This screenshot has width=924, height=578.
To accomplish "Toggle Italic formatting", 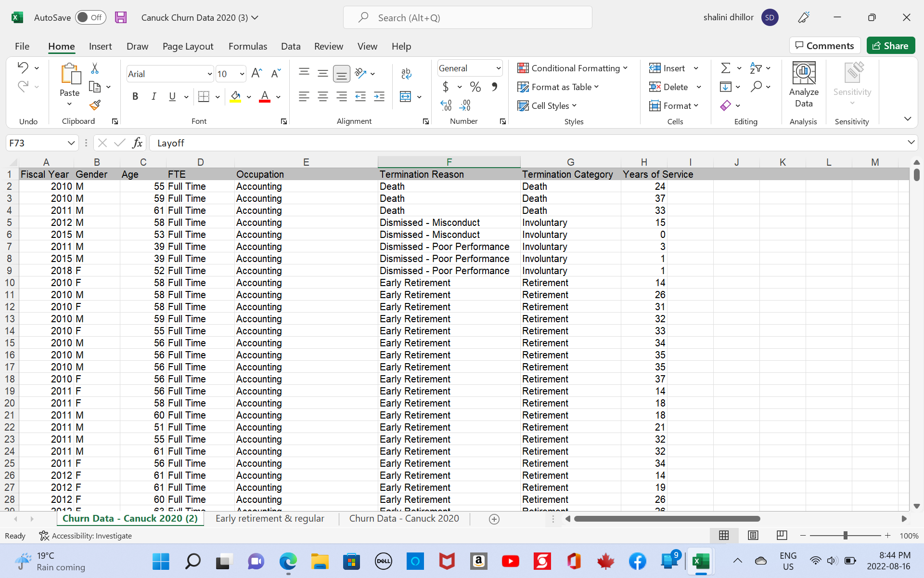I will coord(154,96).
